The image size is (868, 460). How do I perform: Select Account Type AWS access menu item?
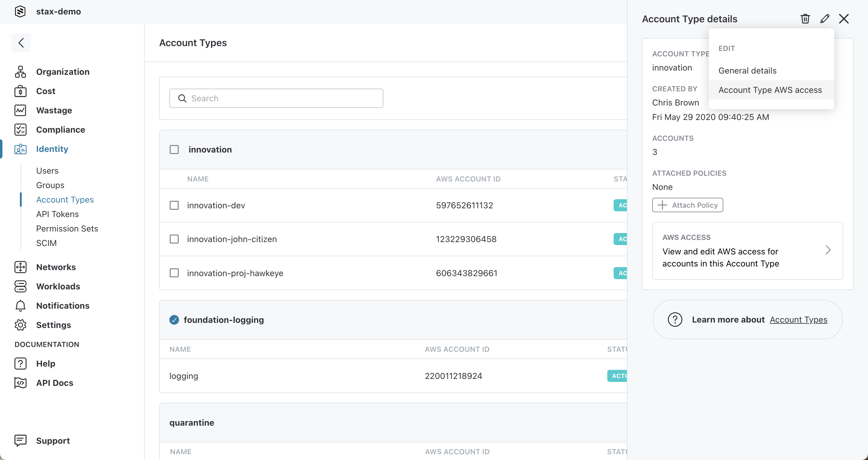771,90
